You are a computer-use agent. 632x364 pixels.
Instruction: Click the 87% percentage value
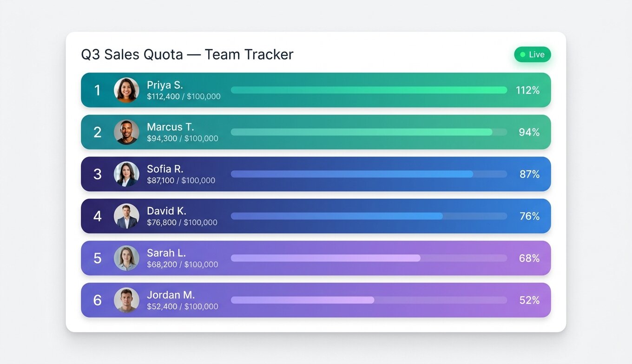coord(530,175)
